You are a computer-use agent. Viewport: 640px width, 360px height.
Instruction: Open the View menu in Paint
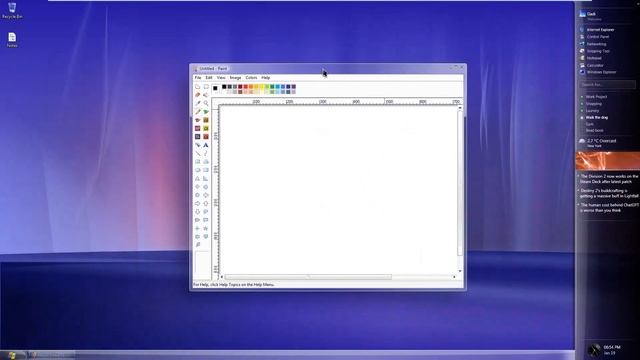pyautogui.click(x=221, y=78)
